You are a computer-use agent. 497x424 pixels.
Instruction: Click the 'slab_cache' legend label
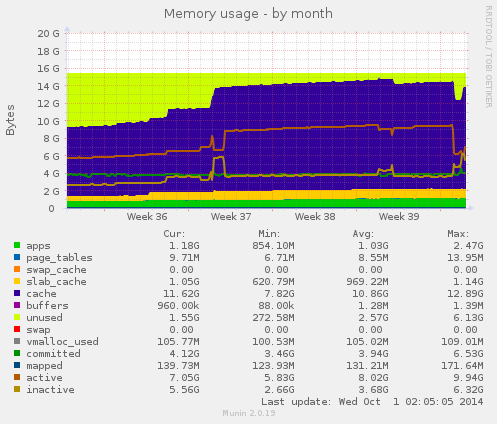(56, 282)
